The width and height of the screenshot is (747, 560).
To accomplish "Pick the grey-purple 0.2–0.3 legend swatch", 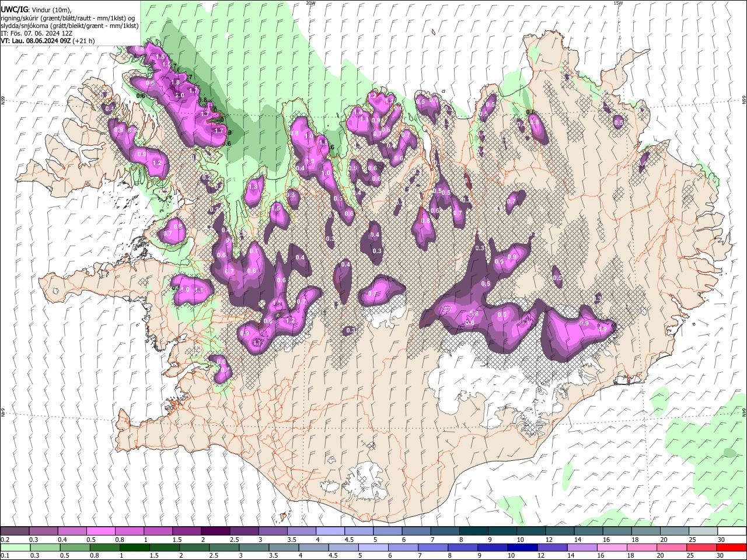I will [x=15, y=531].
